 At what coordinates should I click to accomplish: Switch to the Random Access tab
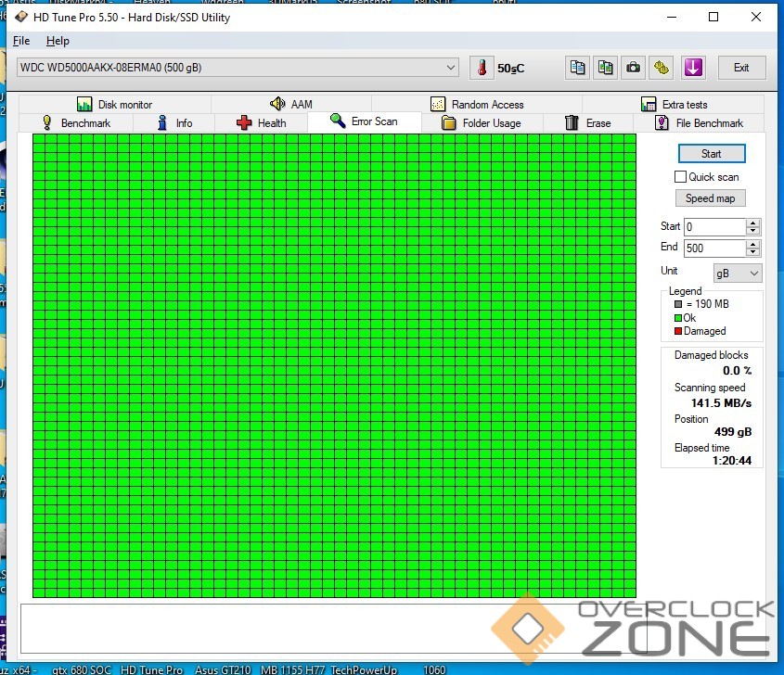point(477,105)
